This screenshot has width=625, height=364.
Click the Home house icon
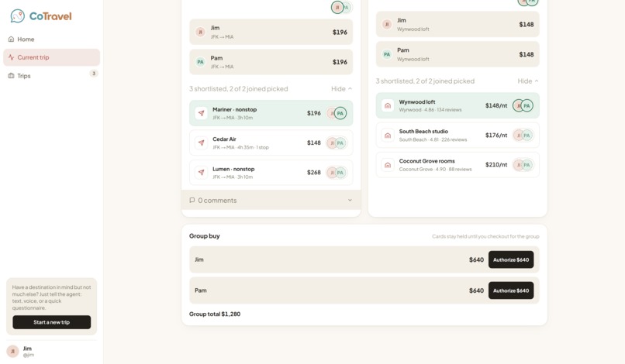11,39
